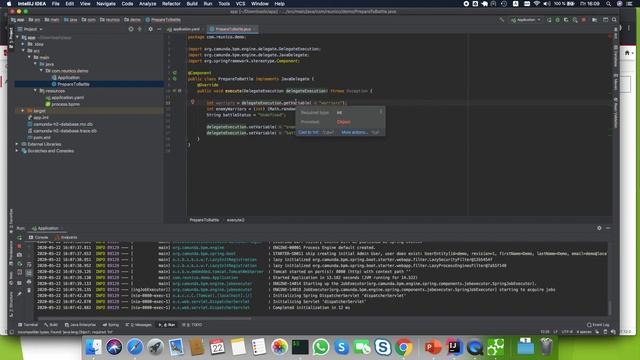Toggle scroll-to-end in the Run console
The width and height of the screenshot is (640, 360).
click(29, 273)
